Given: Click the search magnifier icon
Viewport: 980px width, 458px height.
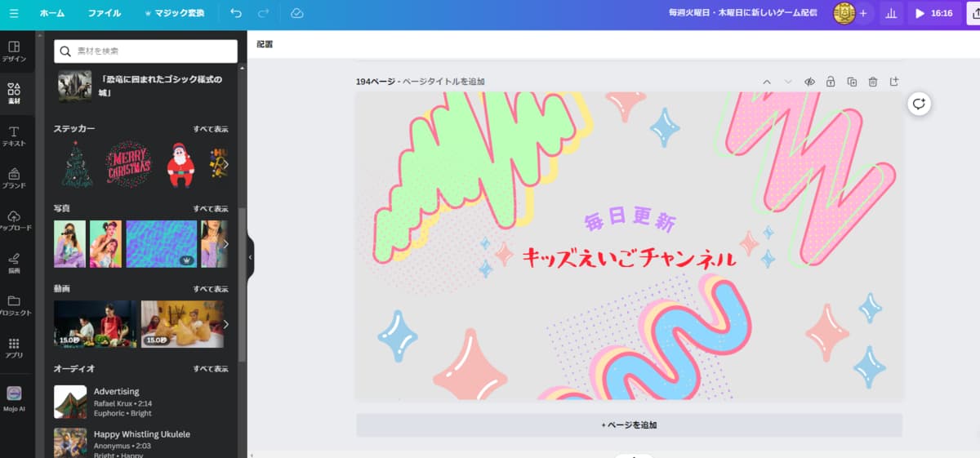Looking at the screenshot, I should point(66,51).
